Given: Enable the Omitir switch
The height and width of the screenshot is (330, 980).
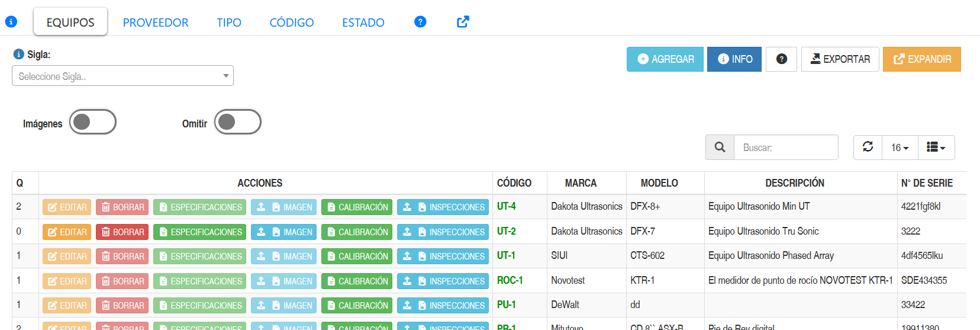Looking at the screenshot, I should tap(238, 122).
